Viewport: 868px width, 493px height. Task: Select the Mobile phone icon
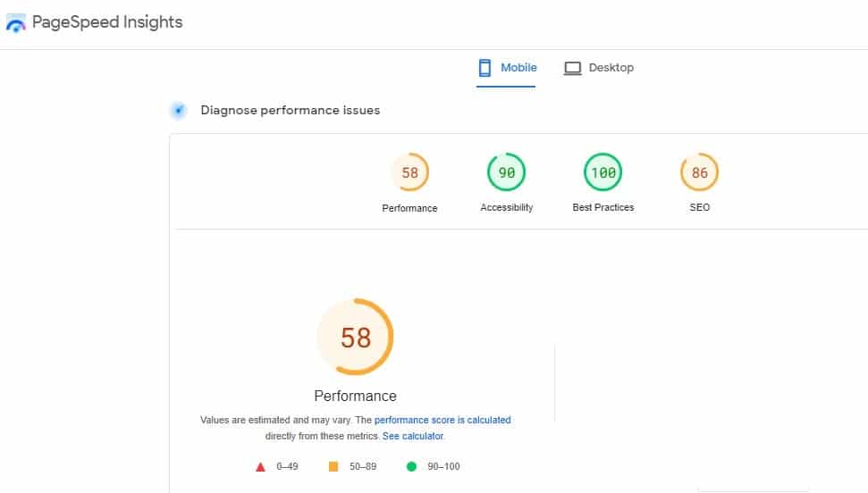coord(485,68)
